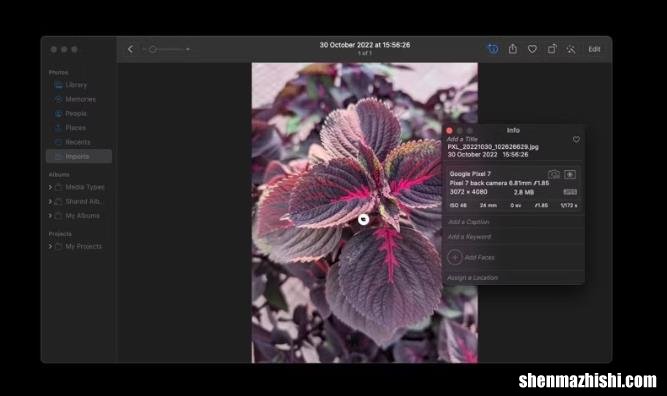Expand the Shared Albums chevron

pyautogui.click(x=50, y=202)
